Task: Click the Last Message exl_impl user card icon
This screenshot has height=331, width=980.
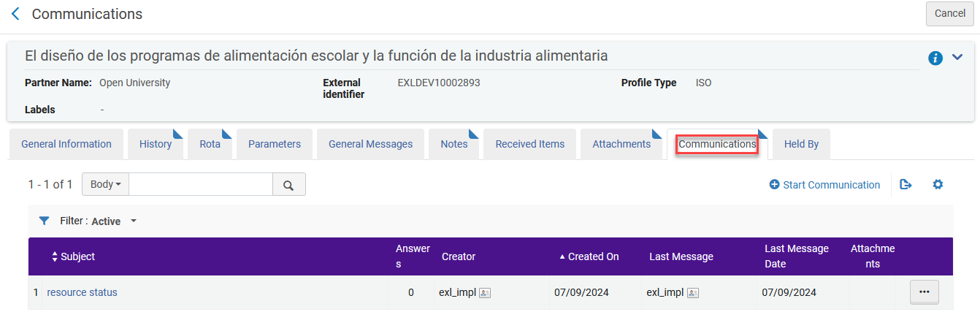Action: tap(693, 293)
